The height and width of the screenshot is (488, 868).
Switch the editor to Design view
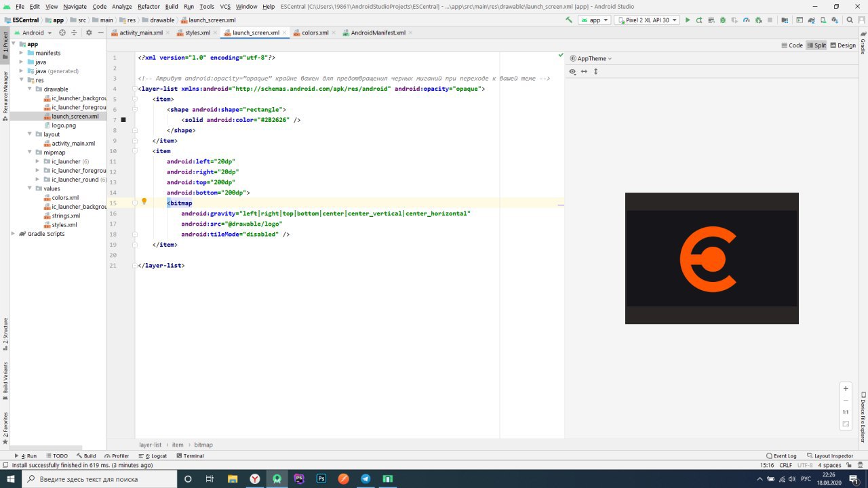(843, 45)
